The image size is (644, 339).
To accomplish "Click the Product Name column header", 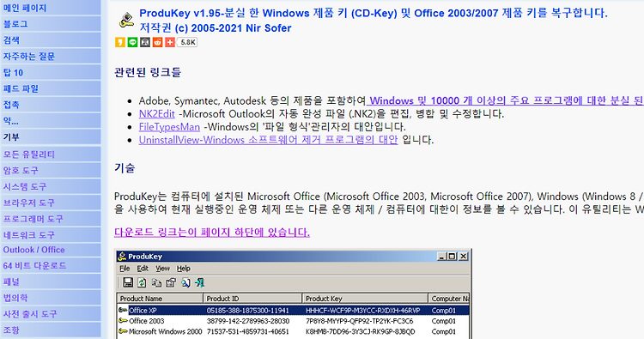I will coord(161,299).
